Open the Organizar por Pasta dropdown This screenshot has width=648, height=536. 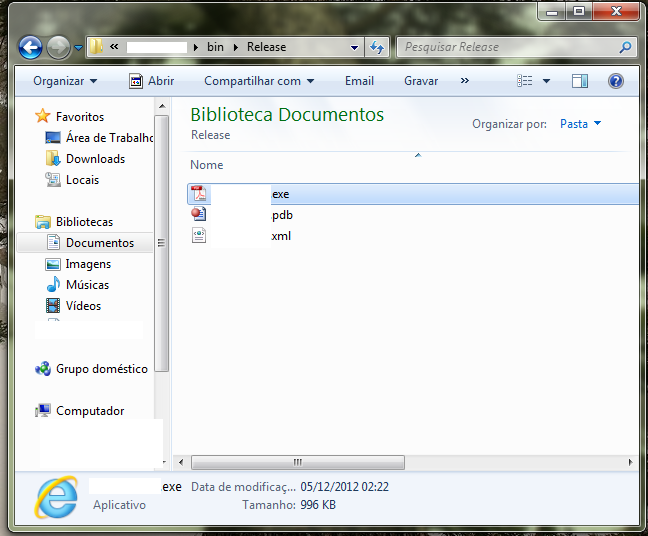[580, 124]
